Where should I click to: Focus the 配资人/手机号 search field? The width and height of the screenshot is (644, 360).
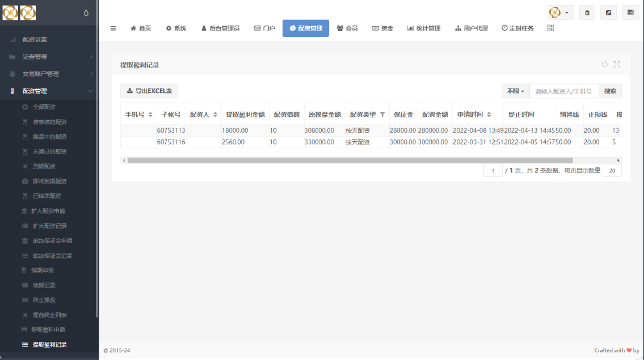coord(564,91)
